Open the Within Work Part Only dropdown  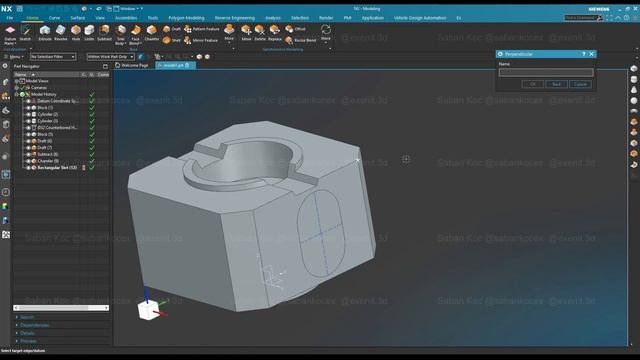point(110,57)
